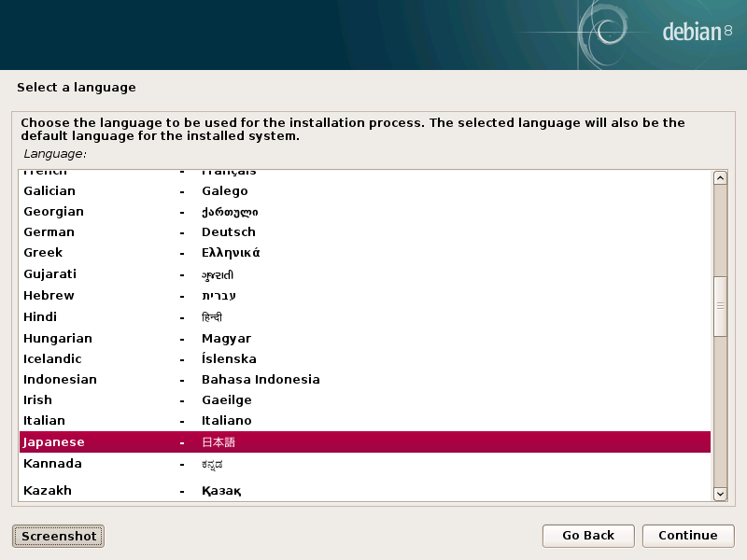747x560 pixels.
Task: Take a screenshot with Screenshot button
Action: click(x=58, y=536)
